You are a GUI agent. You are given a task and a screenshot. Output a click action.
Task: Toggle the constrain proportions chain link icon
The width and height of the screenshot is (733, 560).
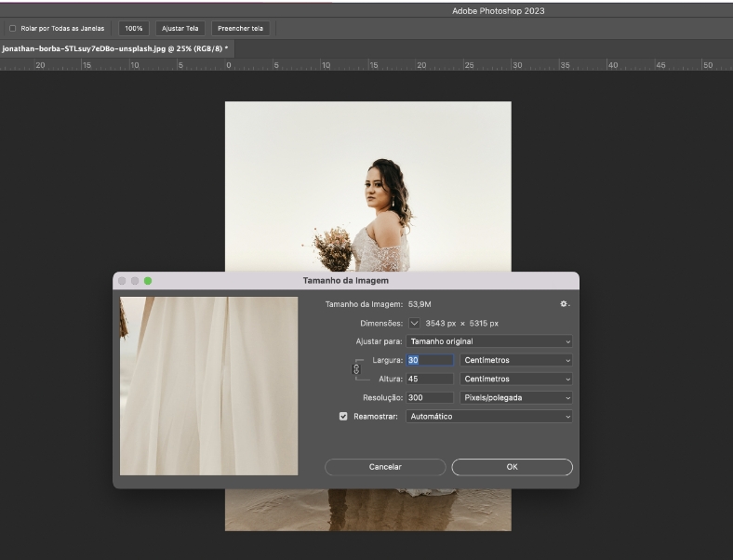click(356, 369)
